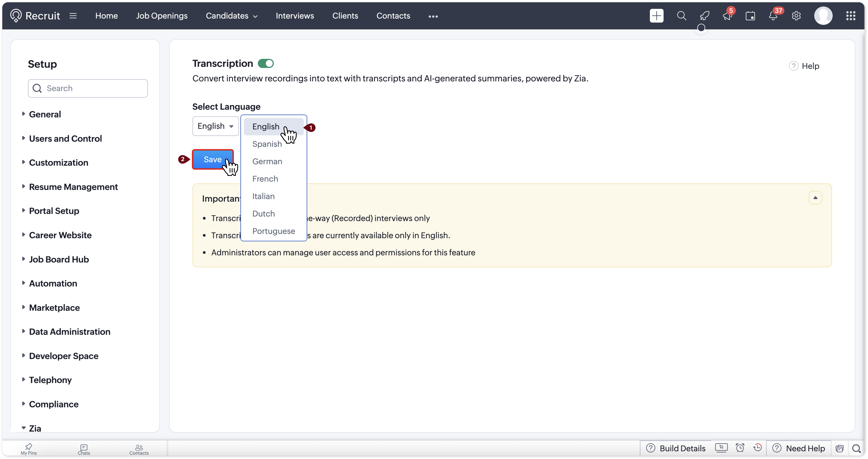The height and width of the screenshot is (459, 868).
Task: Open the calendar icon in header
Action: coord(750,16)
